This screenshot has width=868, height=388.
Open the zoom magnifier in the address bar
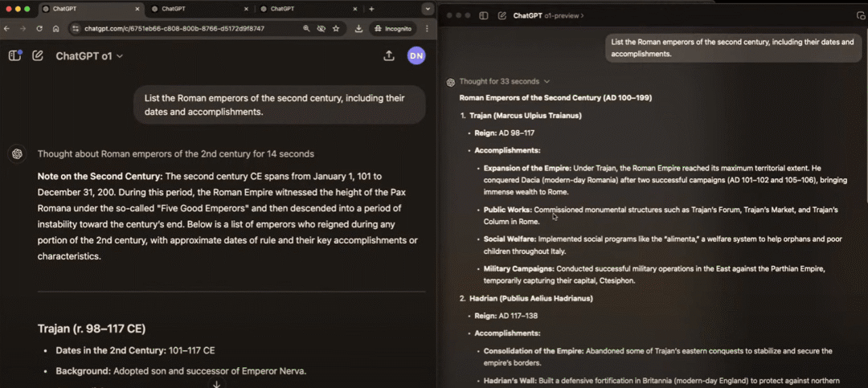(x=307, y=28)
